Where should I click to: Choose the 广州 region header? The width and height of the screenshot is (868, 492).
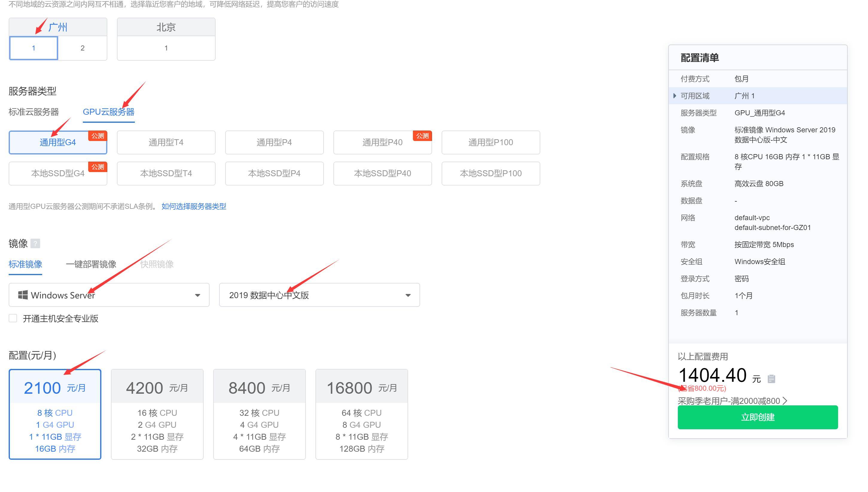[x=58, y=27]
